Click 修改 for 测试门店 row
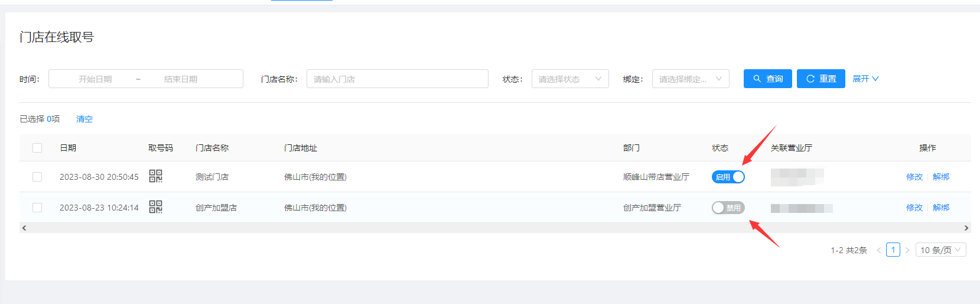The height and width of the screenshot is (304, 980). point(914,177)
